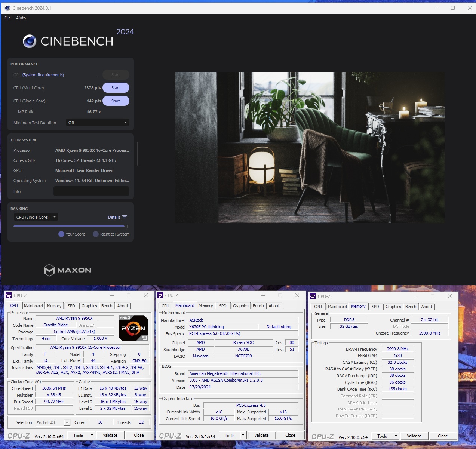Maximize the Cinebench window
Screen dimensions: 476x449
click(x=453, y=8)
